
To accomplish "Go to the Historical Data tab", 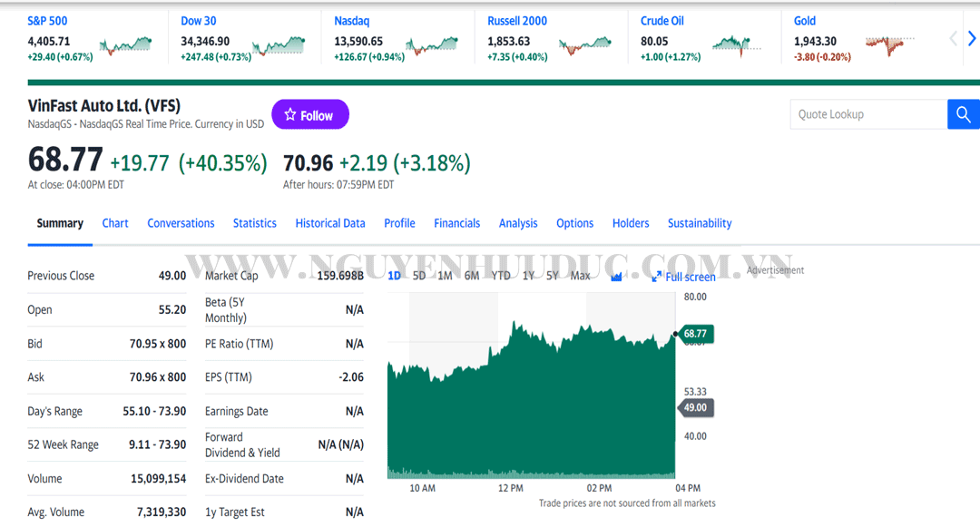I will click(330, 223).
